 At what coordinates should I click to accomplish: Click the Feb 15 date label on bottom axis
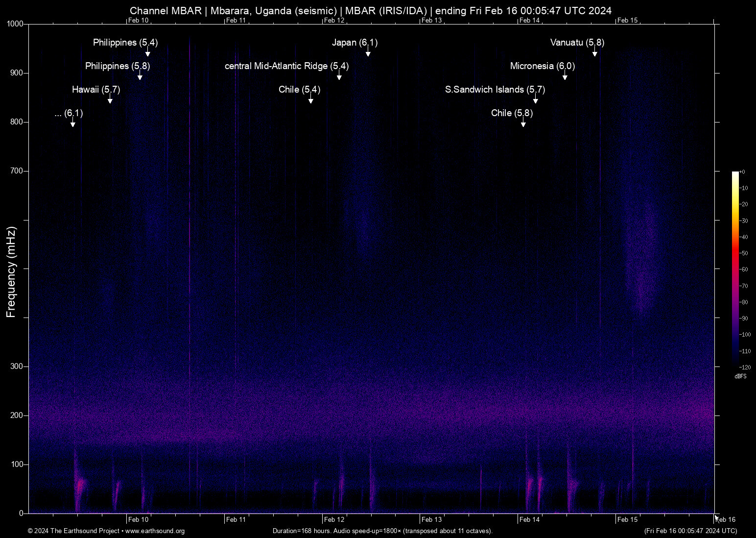[629, 519]
